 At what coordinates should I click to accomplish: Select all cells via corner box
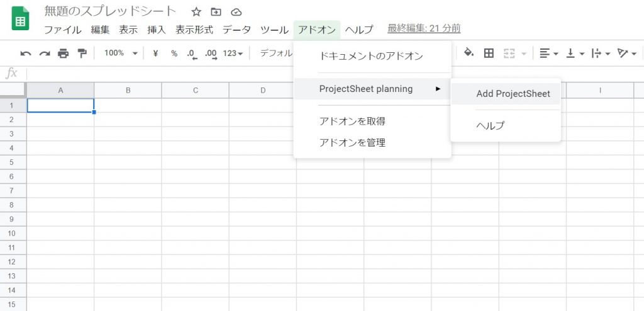(13, 90)
